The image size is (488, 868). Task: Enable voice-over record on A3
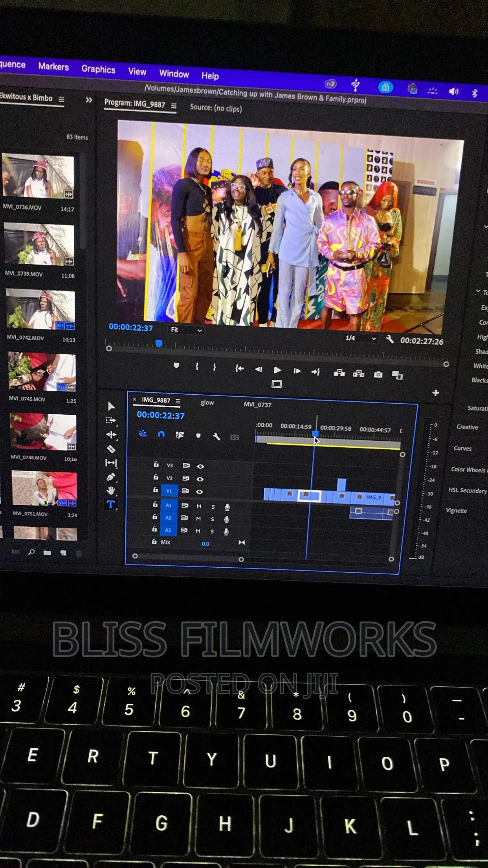pos(226,532)
